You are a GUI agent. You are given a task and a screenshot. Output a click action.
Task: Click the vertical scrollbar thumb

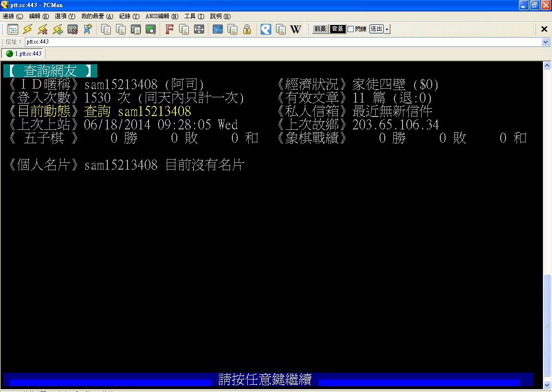click(x=547, y=326)
